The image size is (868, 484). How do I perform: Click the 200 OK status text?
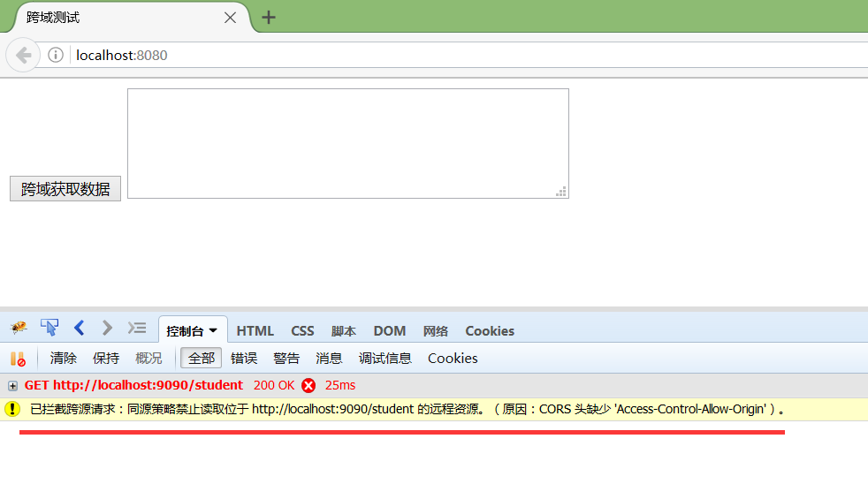274,385
